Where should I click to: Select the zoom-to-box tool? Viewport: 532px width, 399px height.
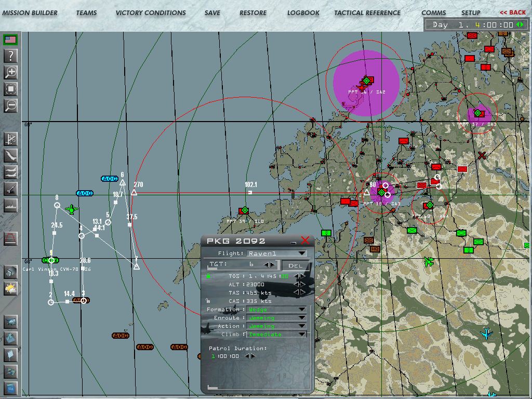click(x=10, y=89)
